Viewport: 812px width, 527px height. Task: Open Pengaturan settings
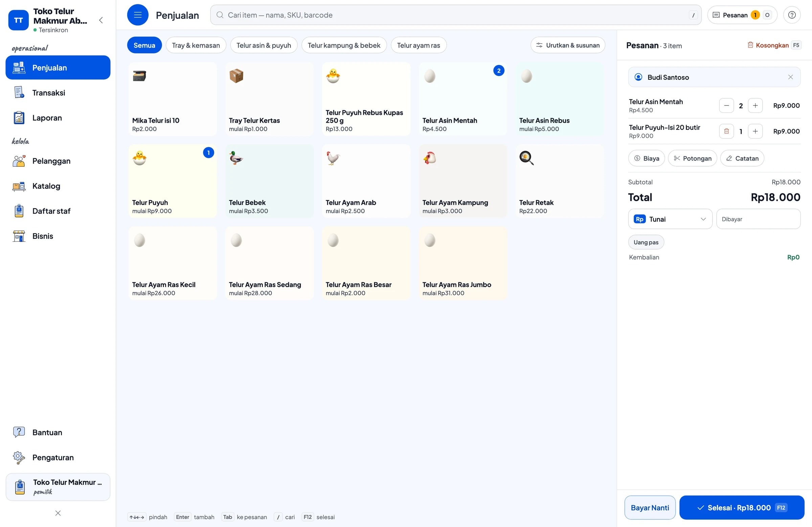click(x=58, y=457)
